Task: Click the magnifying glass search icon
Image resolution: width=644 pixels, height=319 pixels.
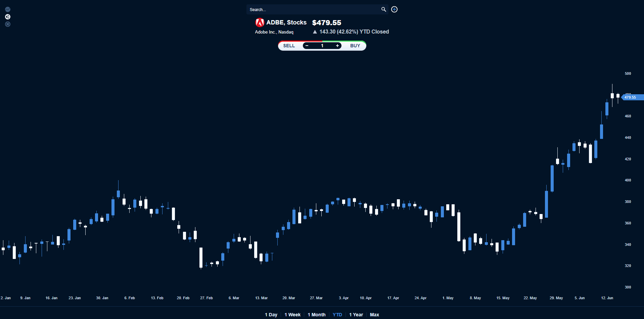Action: [x=383, y=9]
